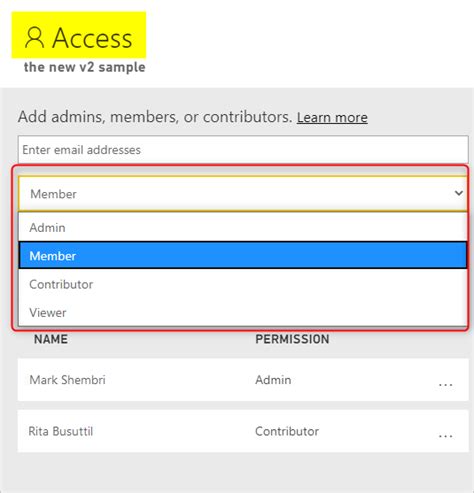Click the person icon beside Access
Image resolution: width=474 pixels, height=493 pixels.
35,38
